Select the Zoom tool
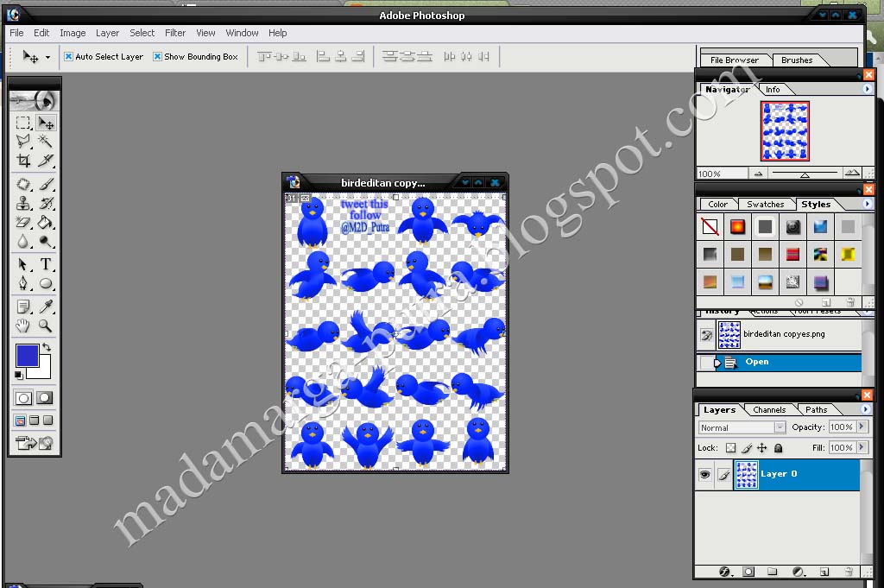The width and height of the screenshot is (884, 588). 46,326
